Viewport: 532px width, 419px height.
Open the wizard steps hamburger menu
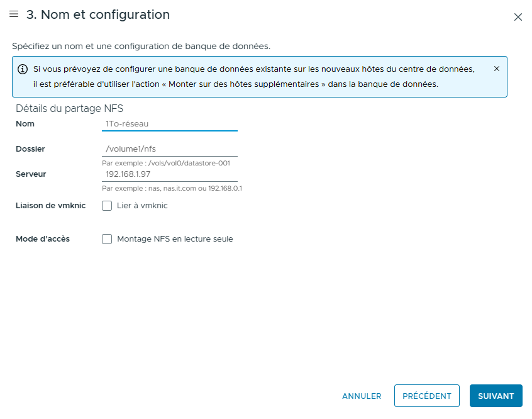click(14, 14)
